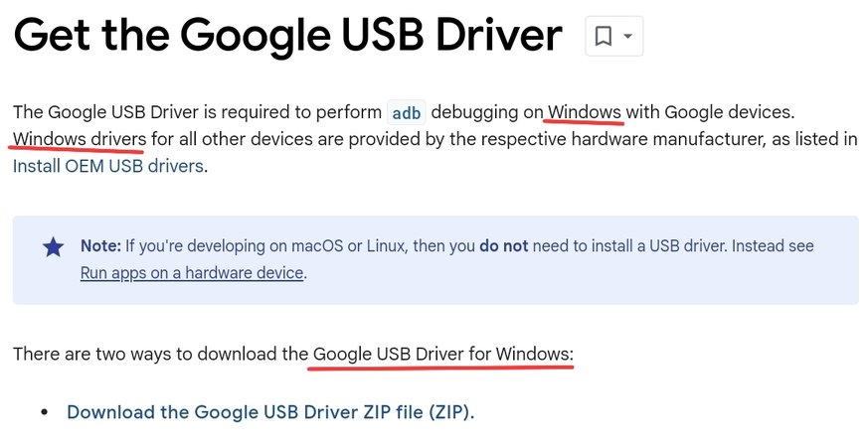The image size is (868, 447).
Task: Click the blue star note icon
Action: [53, 246]
